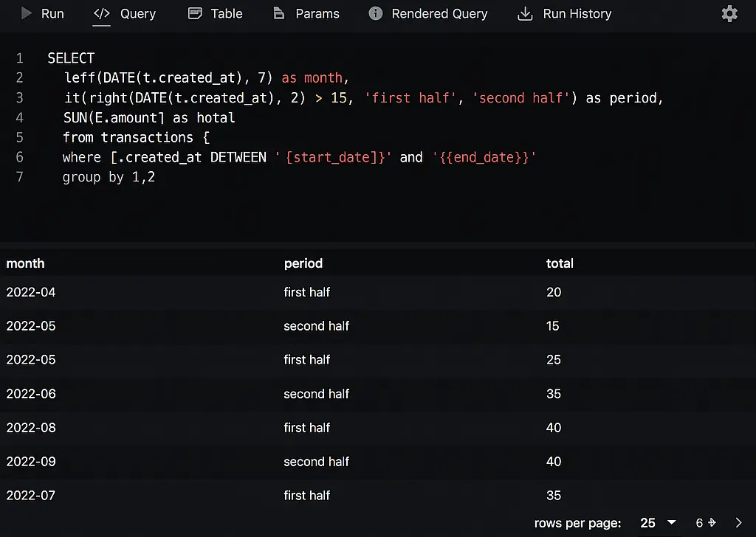Switch to the Table tab
The height and width of the screenshot is (537, 756).
tap(227, 13)
